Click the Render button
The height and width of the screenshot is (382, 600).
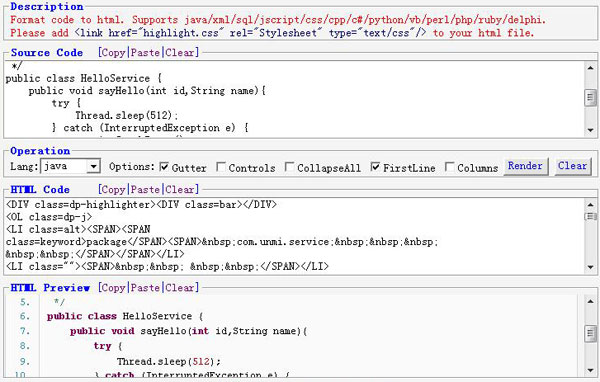click(x=525, y=166)
